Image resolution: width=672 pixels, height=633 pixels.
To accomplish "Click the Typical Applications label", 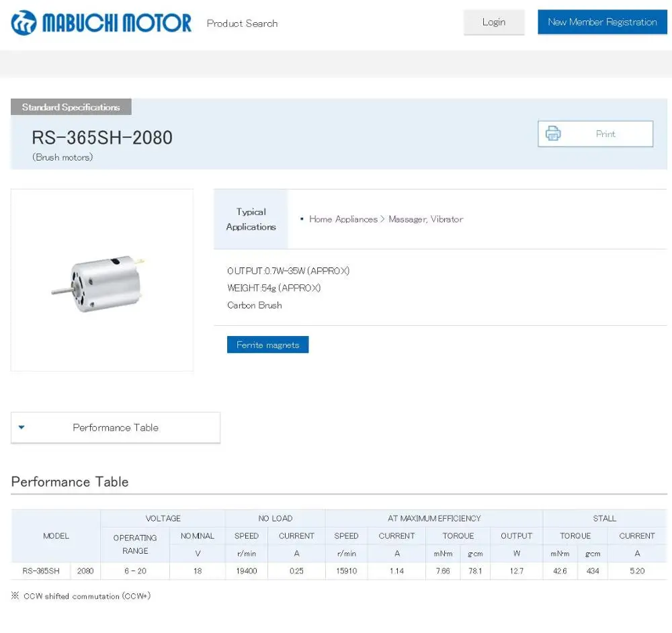I will click(251, 219).
